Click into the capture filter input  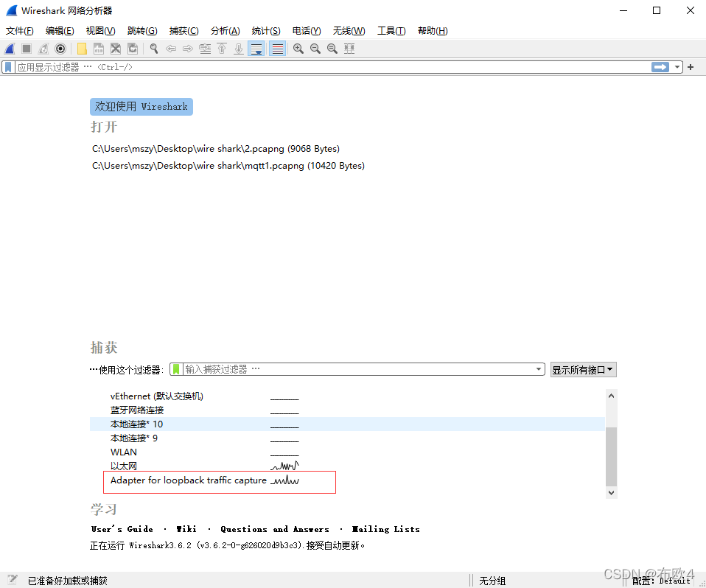358,369
